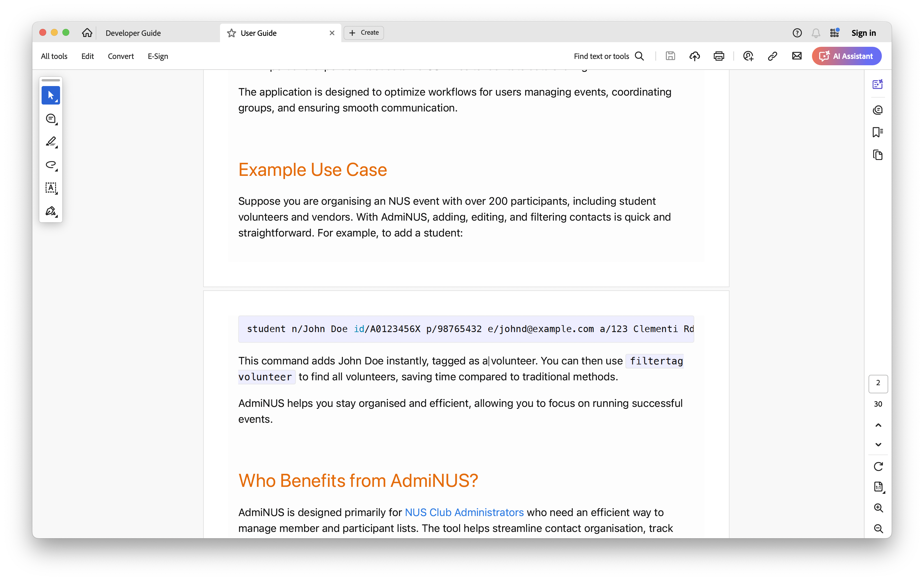The height and width of the screenshot is (581, 924).
Task: Select the arrow selection tool
Action: pyautogui.click(x=51, y=95)
